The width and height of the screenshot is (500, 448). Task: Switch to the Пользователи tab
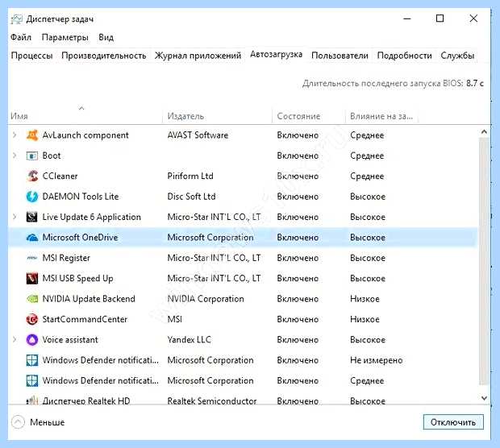[340, 56]
